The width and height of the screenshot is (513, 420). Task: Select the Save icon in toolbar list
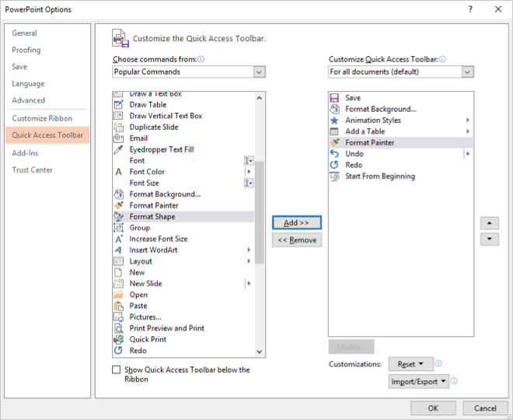(335, 98)
